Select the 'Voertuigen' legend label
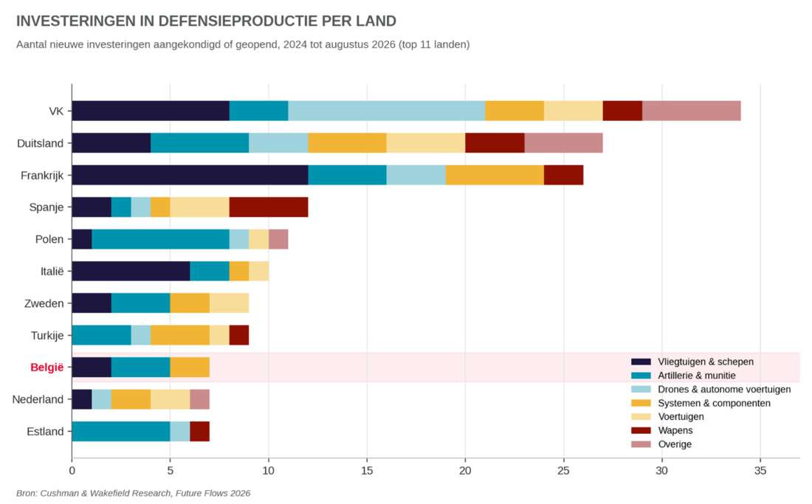 coord(681,416)
